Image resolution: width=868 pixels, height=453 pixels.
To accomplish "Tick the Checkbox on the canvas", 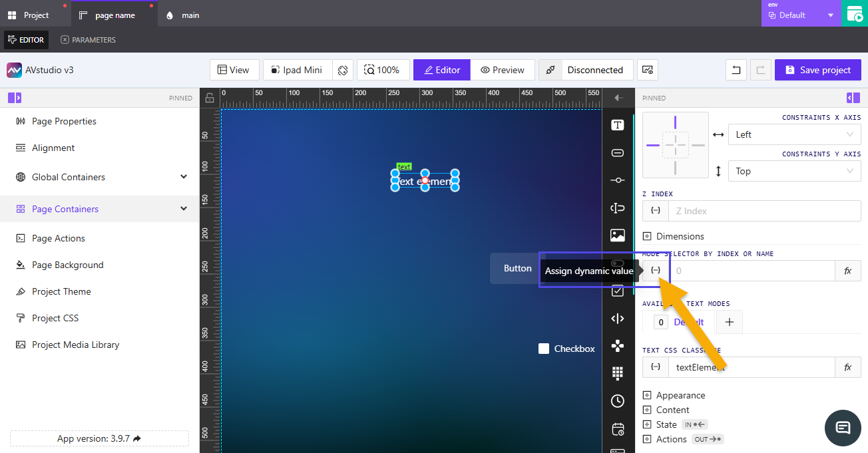I will [544, 349].
